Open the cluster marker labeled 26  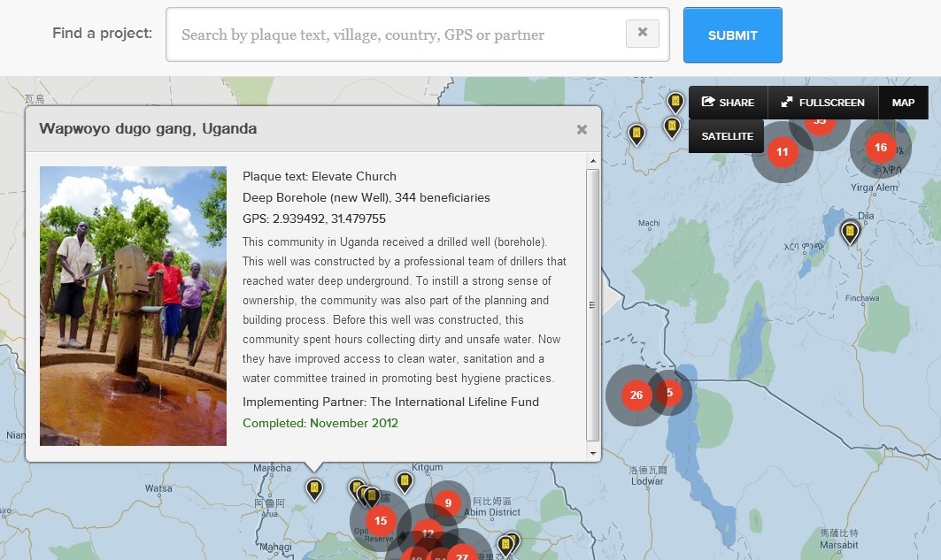point(636,395)
